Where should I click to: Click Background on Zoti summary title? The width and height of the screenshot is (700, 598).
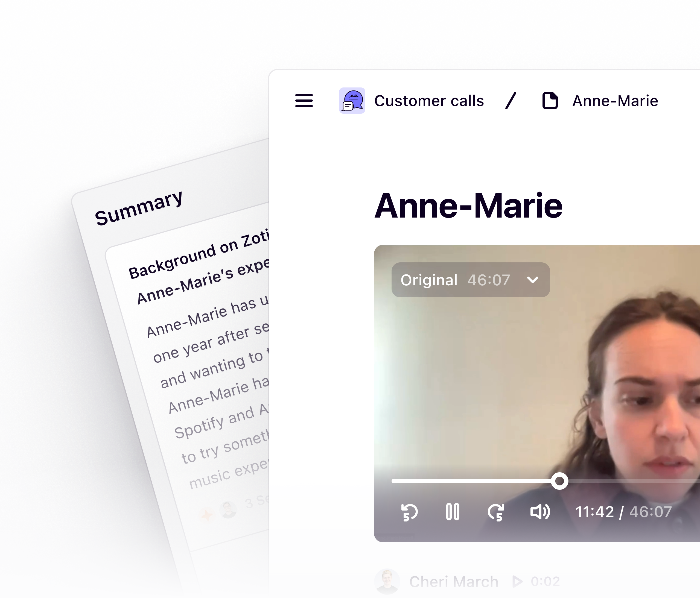point(199,254)
